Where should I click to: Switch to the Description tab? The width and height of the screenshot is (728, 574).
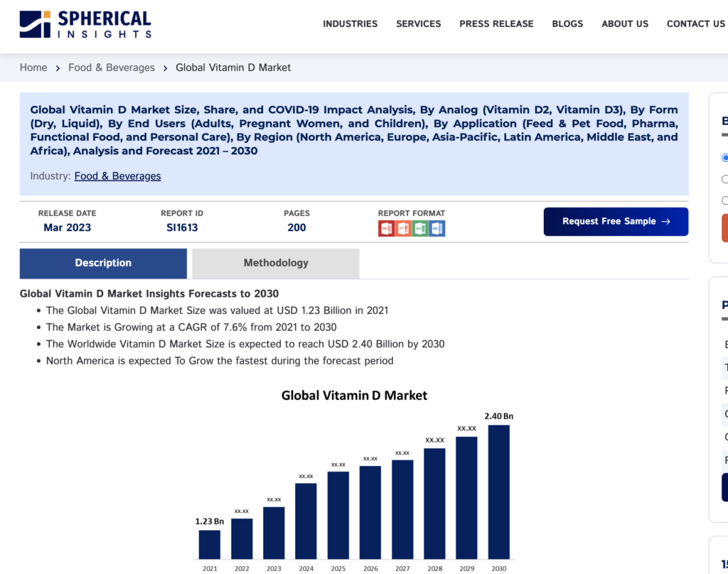(x=103, y=263)
